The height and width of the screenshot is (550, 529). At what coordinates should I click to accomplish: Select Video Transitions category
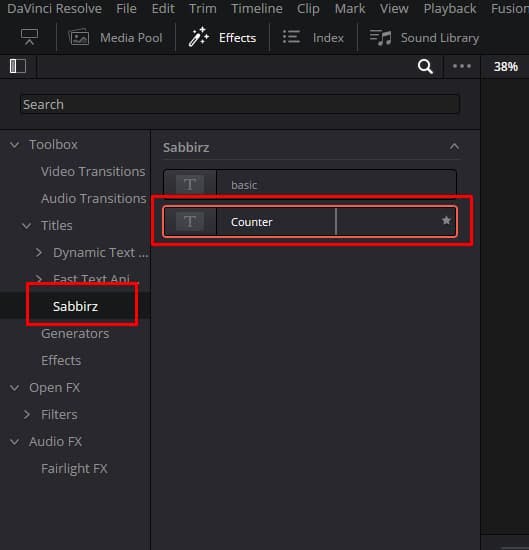(93, 172)
